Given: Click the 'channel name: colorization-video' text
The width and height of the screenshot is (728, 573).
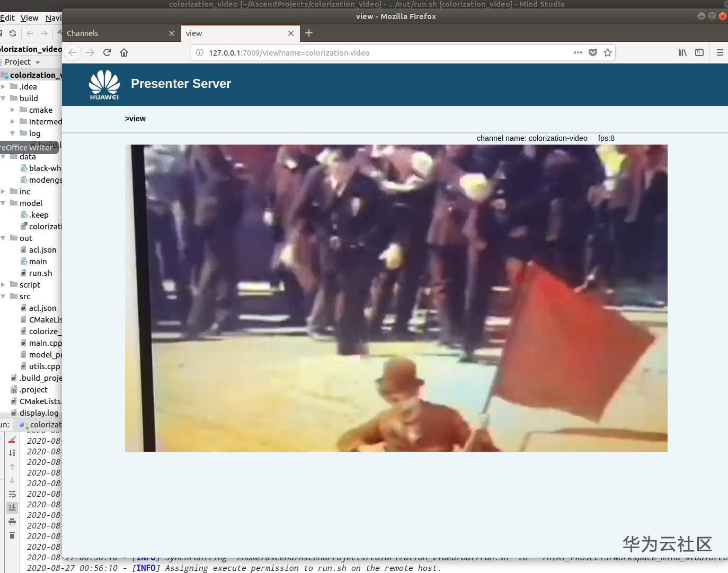Looking at the screenshot, I should pos(532,138).
